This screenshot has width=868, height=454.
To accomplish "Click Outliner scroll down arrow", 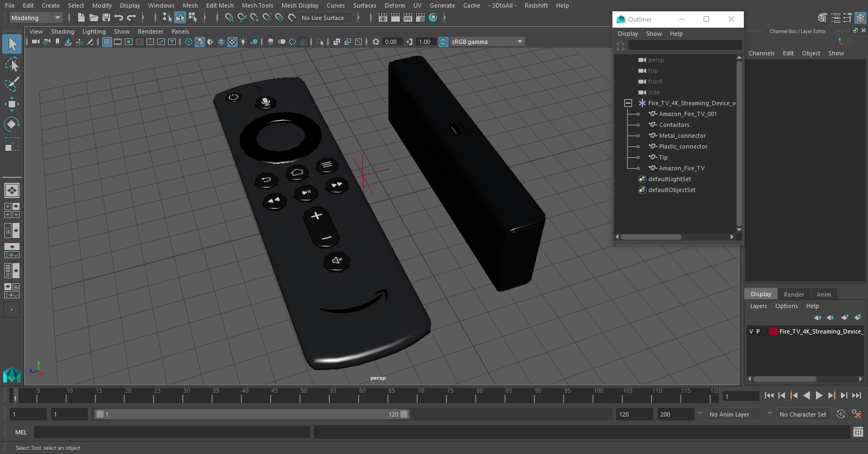I will click(739, 230).
